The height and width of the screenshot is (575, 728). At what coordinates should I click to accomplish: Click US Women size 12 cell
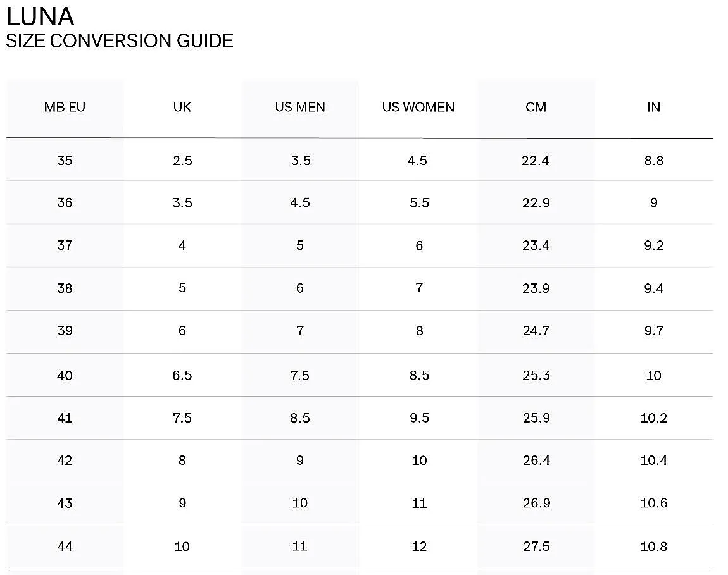pyautogui.click(x=419, y=547)
